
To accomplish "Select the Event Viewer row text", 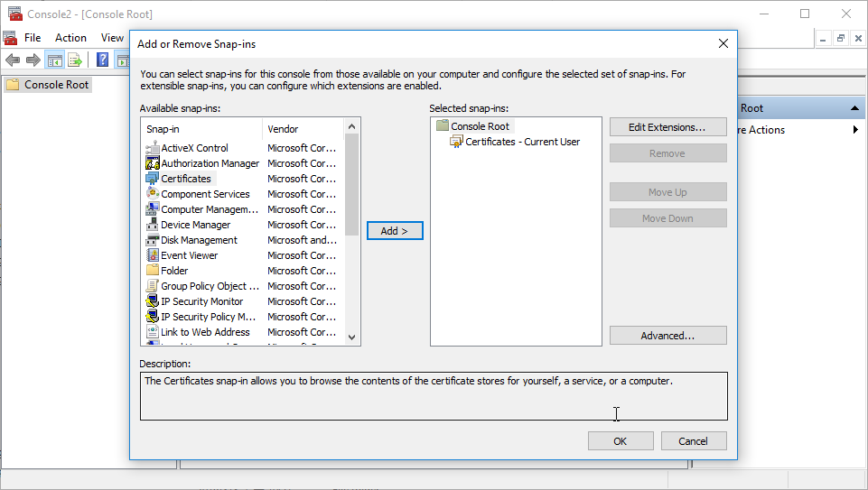I will 190,255.
